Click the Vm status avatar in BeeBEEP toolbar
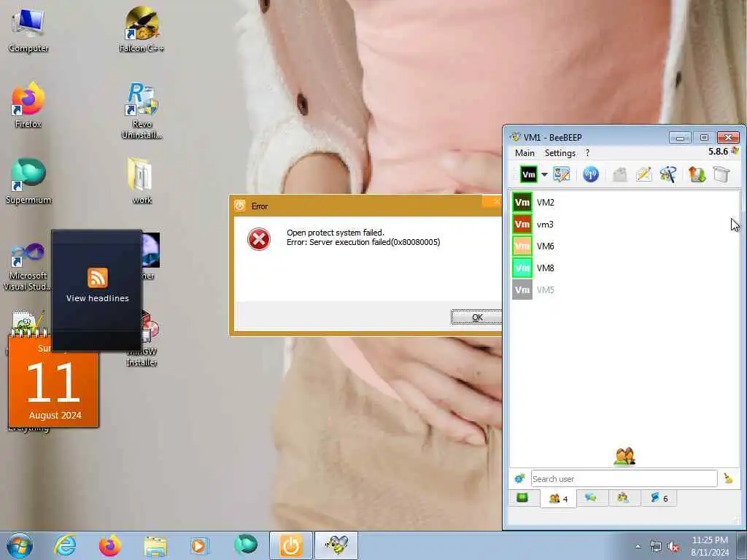Screen dimensions: 747x560 pyautogui.click(x=528, y=174)
